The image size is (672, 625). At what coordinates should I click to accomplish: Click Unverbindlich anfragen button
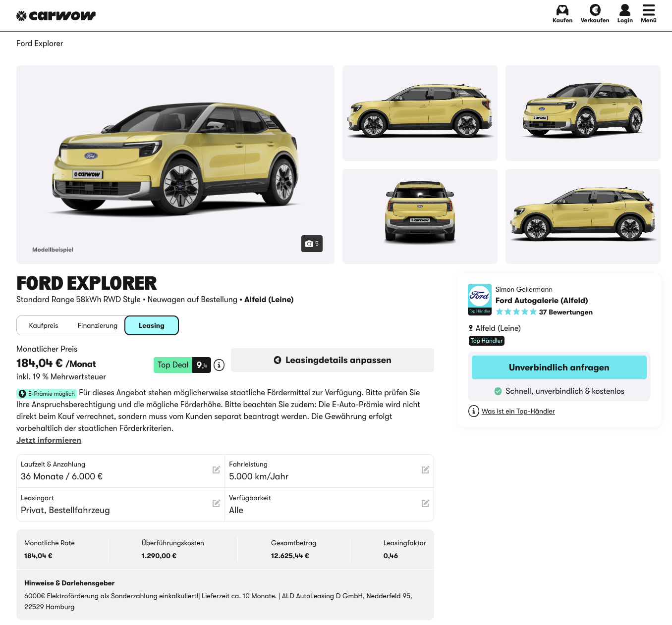(x=559, y=367)
